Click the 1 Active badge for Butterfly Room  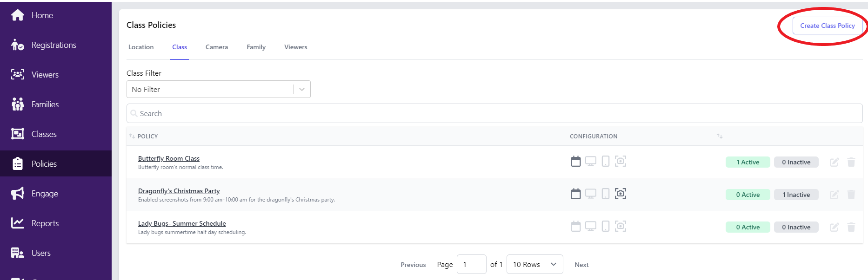pyautogui.click(x=748, y=162)
